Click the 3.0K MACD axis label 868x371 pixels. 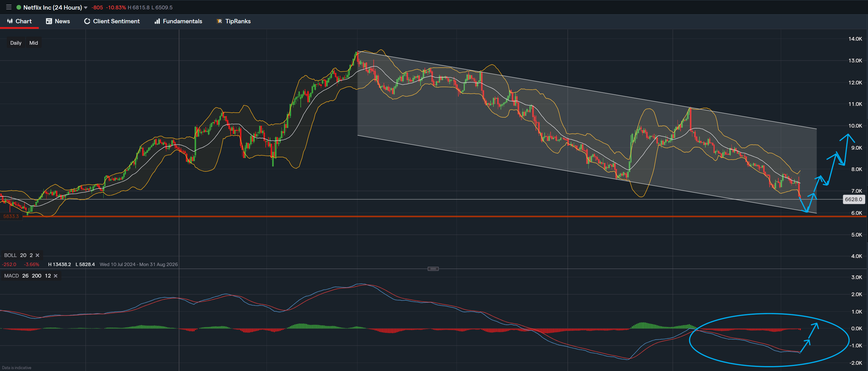pyautogui.click(x=856, y=277)
